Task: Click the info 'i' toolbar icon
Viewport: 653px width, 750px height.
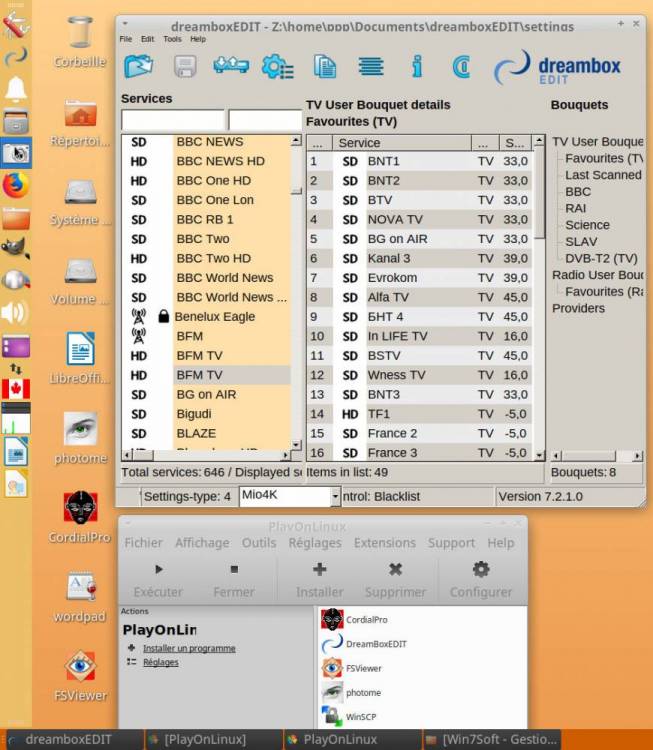Action: point(417,66)
